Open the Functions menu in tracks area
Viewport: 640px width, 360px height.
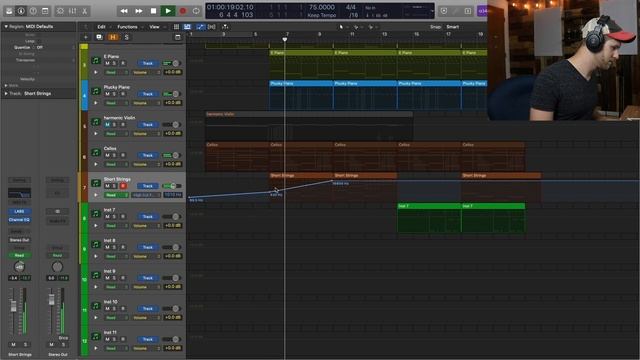click(127, 27)
